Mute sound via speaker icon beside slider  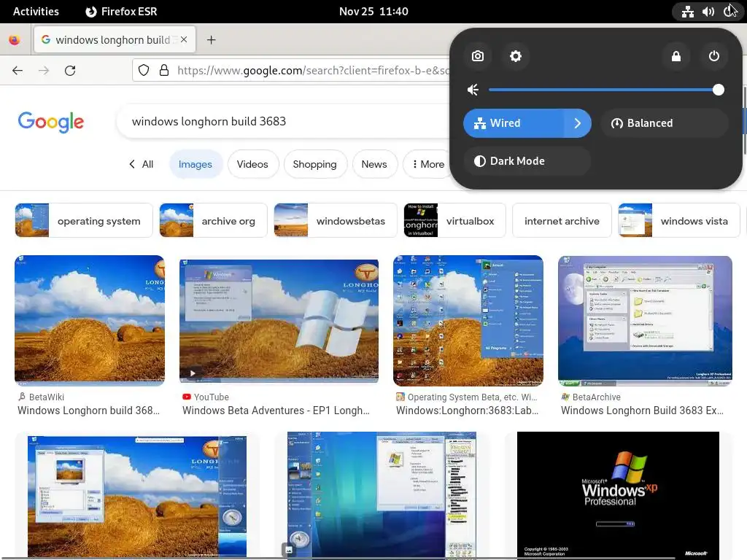click(x=473, y=90)
